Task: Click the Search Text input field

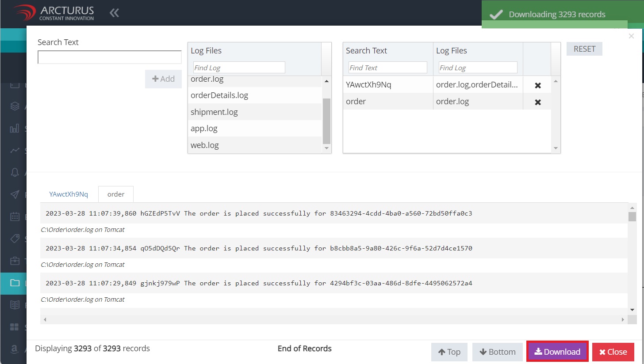Action: (110, 57)
